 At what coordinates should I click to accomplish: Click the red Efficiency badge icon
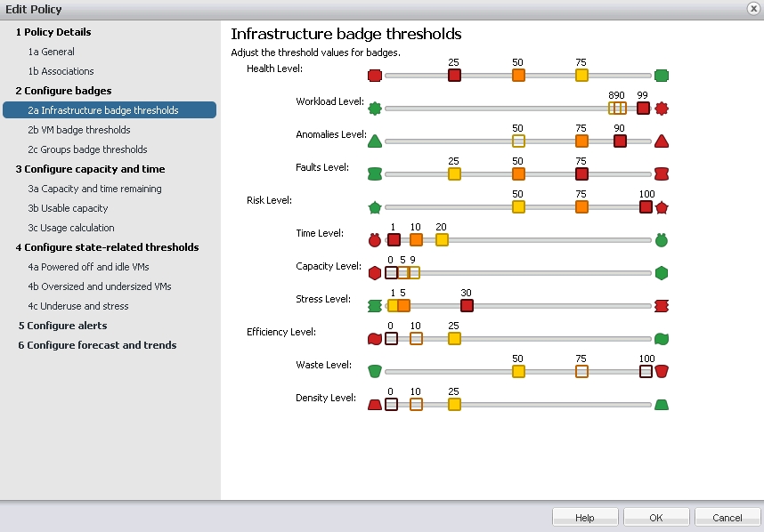point(375,339)
